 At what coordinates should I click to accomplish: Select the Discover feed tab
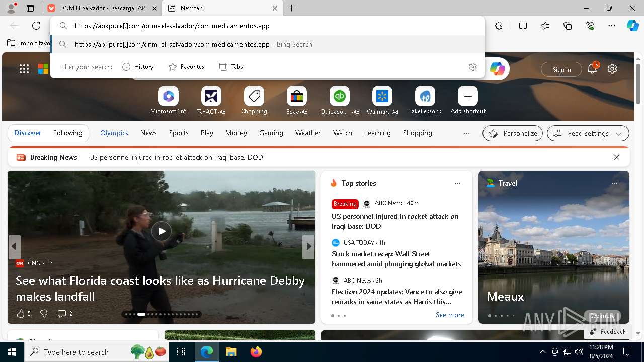pyautogui.click(x=28, y=133)
